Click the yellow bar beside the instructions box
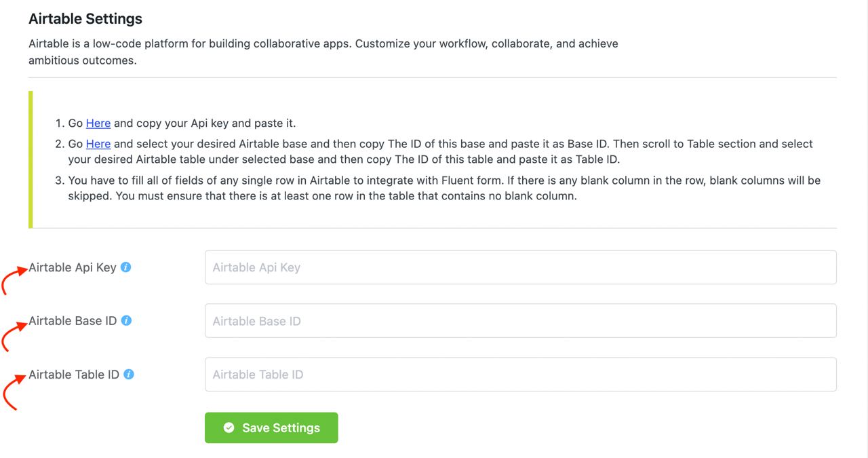The width and height of the screenshot is (868, 458). tap(30, 157)
